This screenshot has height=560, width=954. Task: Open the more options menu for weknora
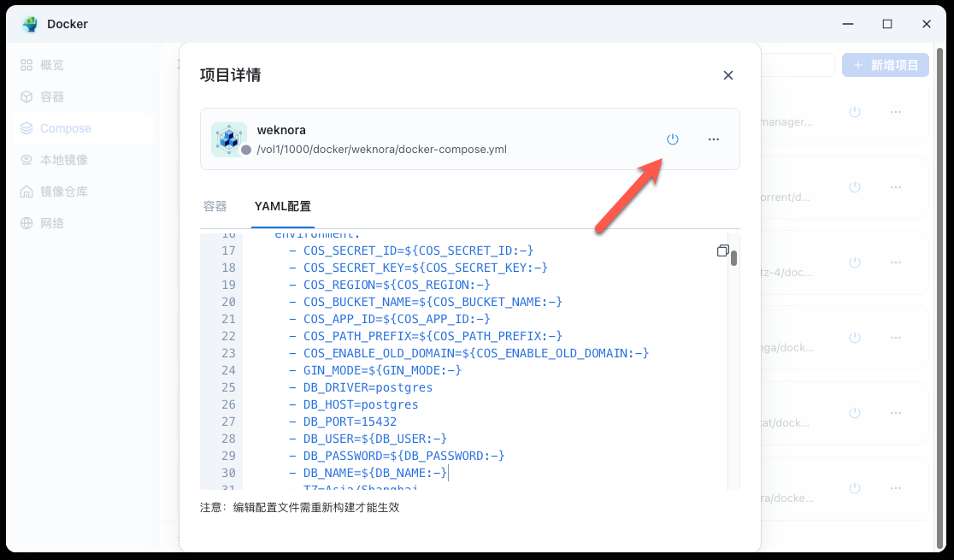click(x=714, y=139)
